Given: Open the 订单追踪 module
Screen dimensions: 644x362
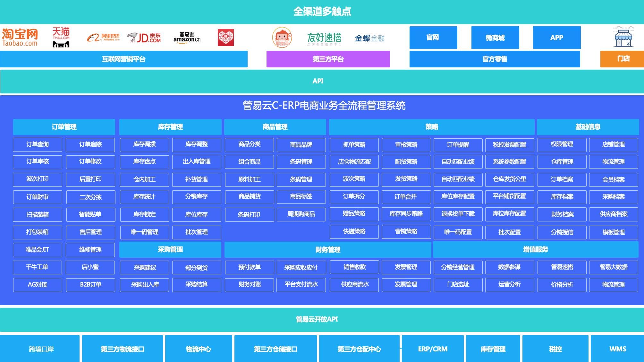Looking at the screenshot, I should pyautogui.click(x=90, y=145).
